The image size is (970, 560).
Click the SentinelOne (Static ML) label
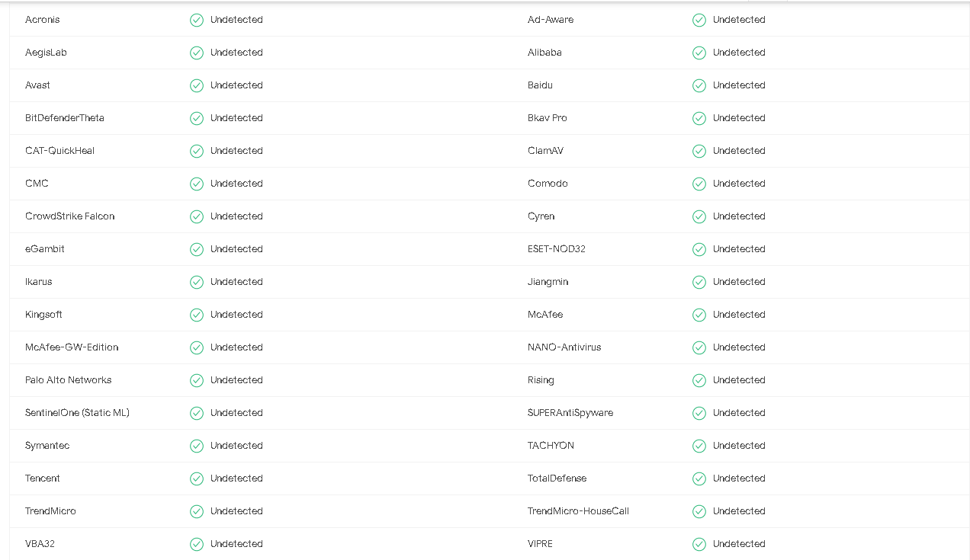[x=77, y=413]
